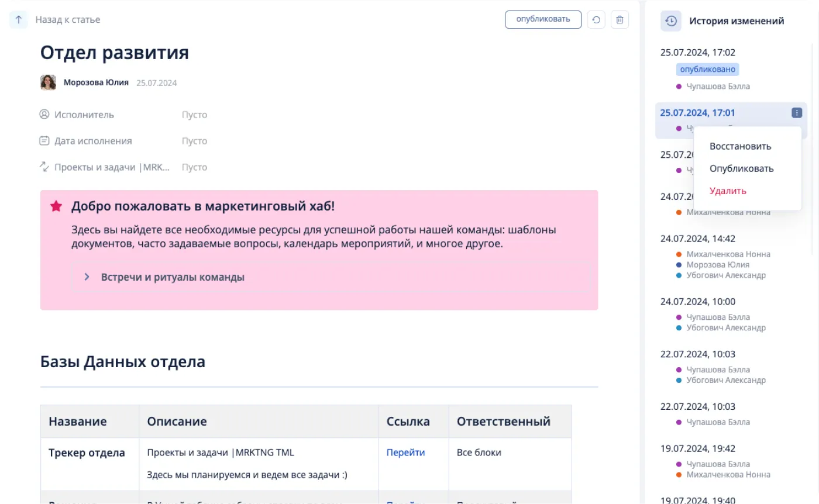
Task: Click author name Морозова Юлия
Action: coord(96,82)
